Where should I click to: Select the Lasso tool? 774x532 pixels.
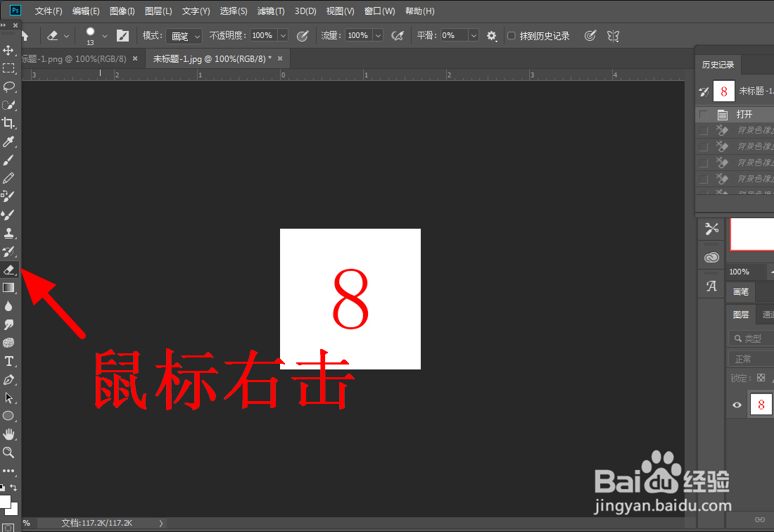(9, 87)
